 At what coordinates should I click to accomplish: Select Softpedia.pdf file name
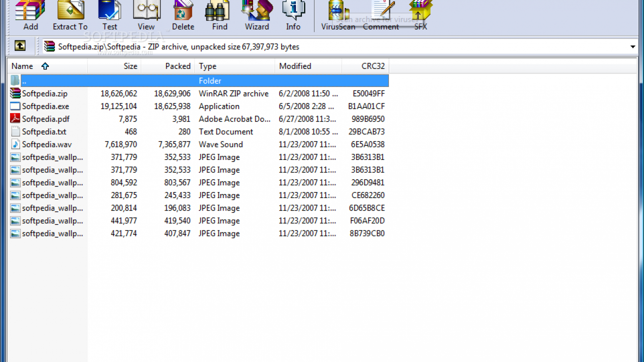46,119
